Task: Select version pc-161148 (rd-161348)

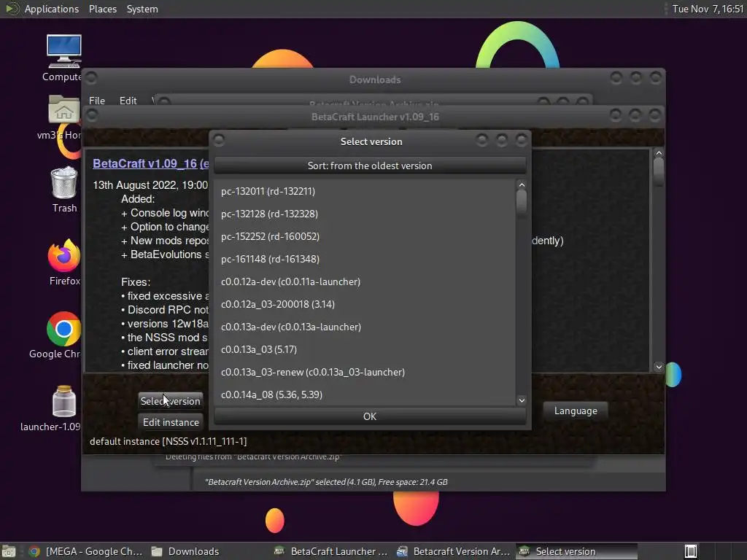Action: tap(365, 259)
